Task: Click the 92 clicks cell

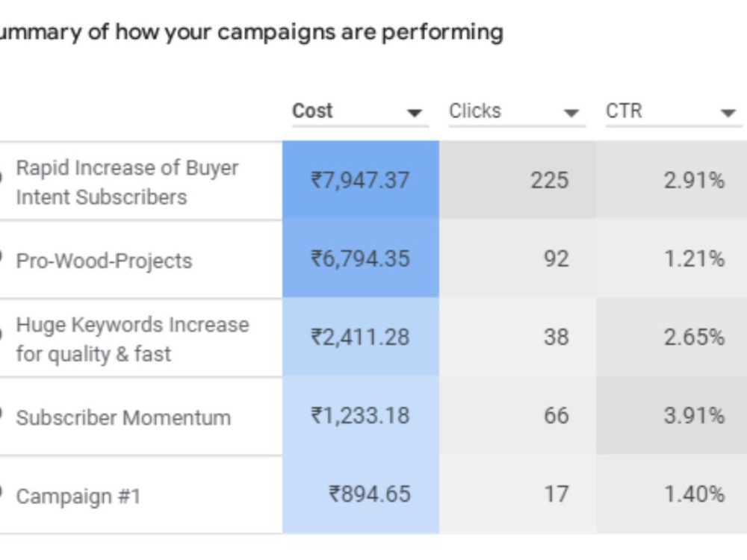Action: pyautogui.click(x=518, y=258)
